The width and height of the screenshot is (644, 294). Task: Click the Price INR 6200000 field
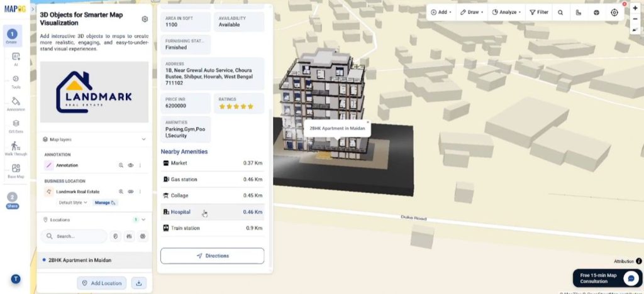pos(186,103)
